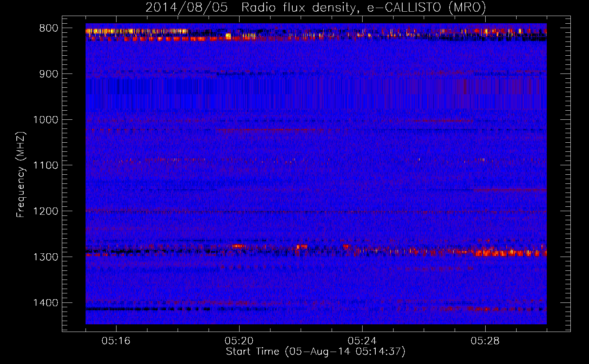
Task: Click the 05:16 time tick label
Action: point(116,341)
